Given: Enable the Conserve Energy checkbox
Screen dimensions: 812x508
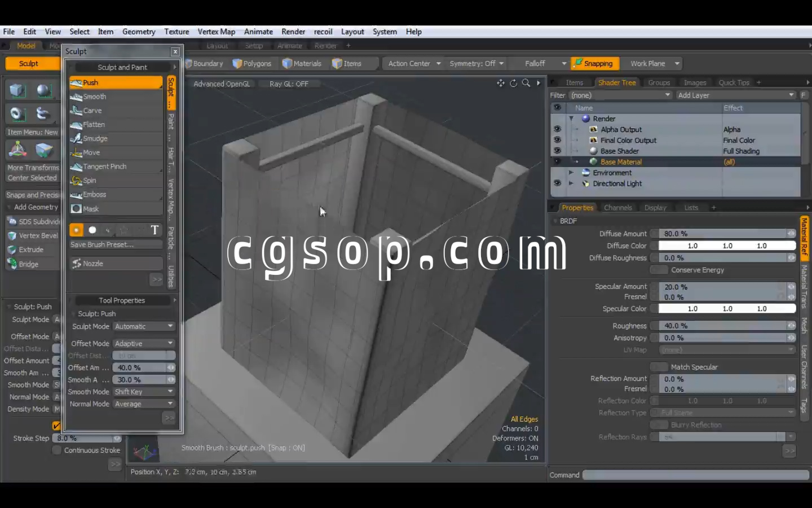Looking at the screenshot, I should [659, 270].
